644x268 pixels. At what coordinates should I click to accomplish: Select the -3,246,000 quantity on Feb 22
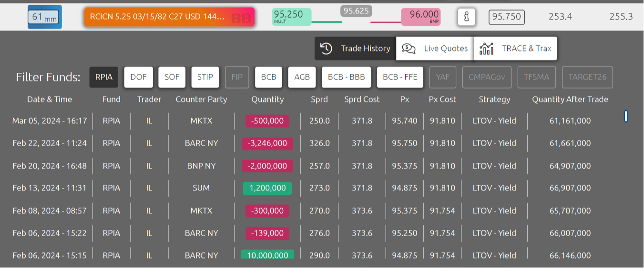click(x=267, y=143)
